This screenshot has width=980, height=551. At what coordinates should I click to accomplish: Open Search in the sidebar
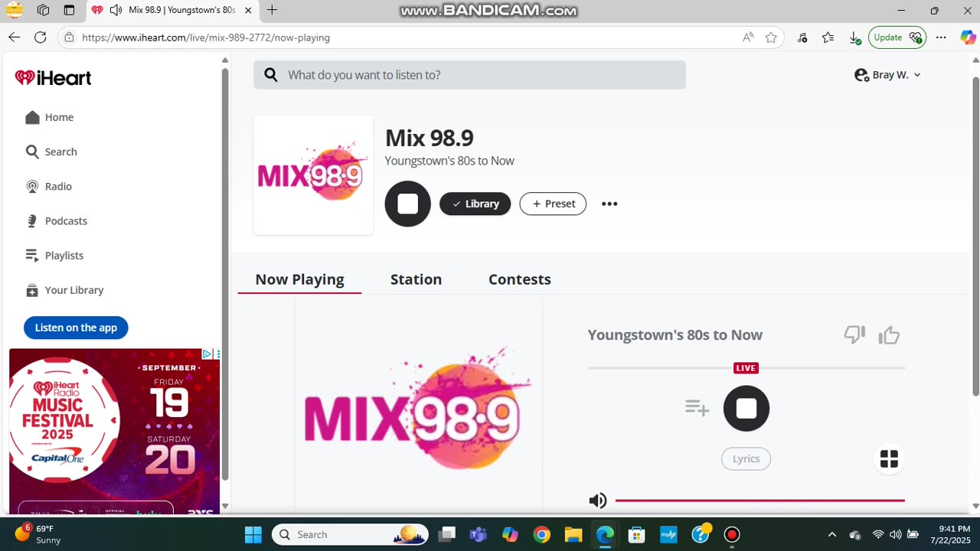(51, 152)
